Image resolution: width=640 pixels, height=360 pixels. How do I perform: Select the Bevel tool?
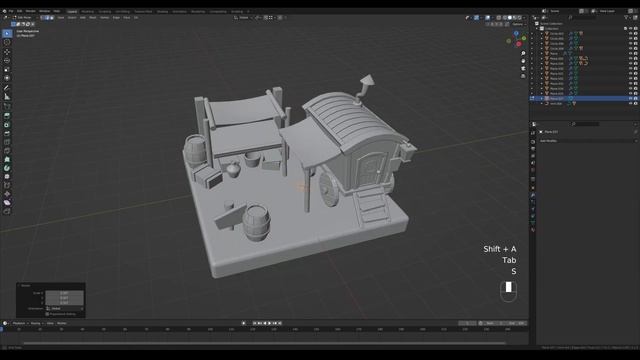click(x=7, y=133)
